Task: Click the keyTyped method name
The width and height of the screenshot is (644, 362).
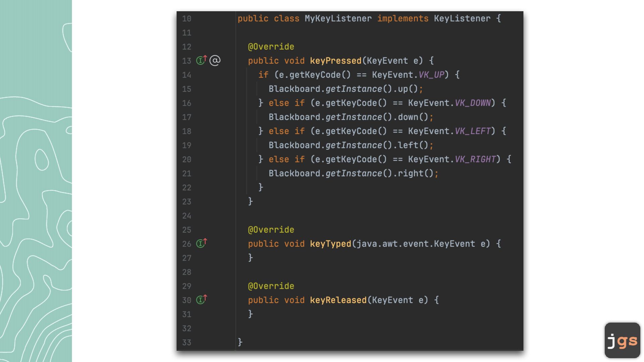Action: (x=330, y=244)
